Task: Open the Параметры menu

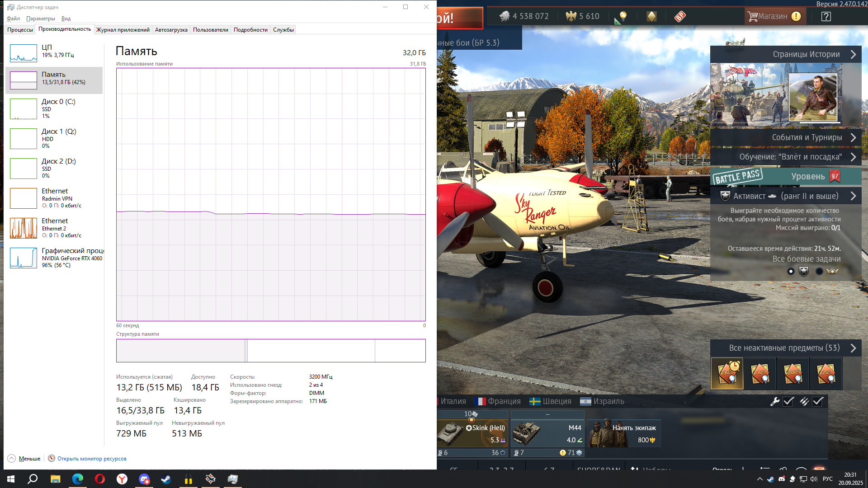Action: coord(41,19)
